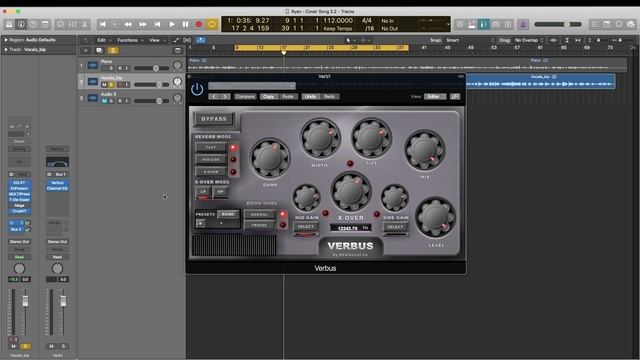640x360 pixels.
Task: Click the red Record button
Action: (x=199, y=24)
